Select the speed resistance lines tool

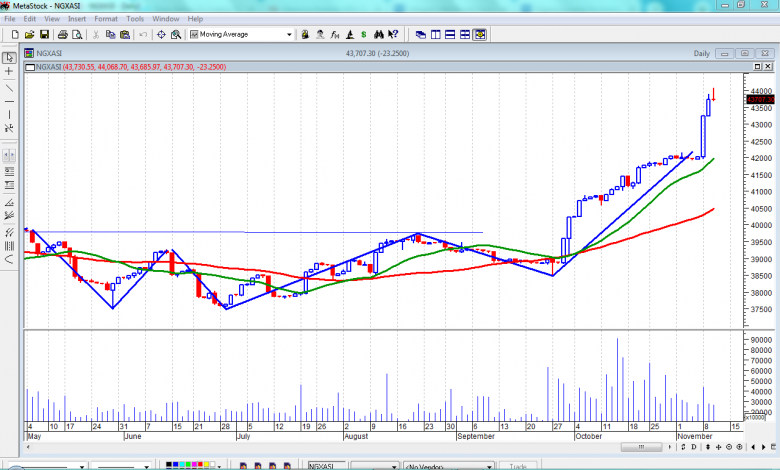9,128
